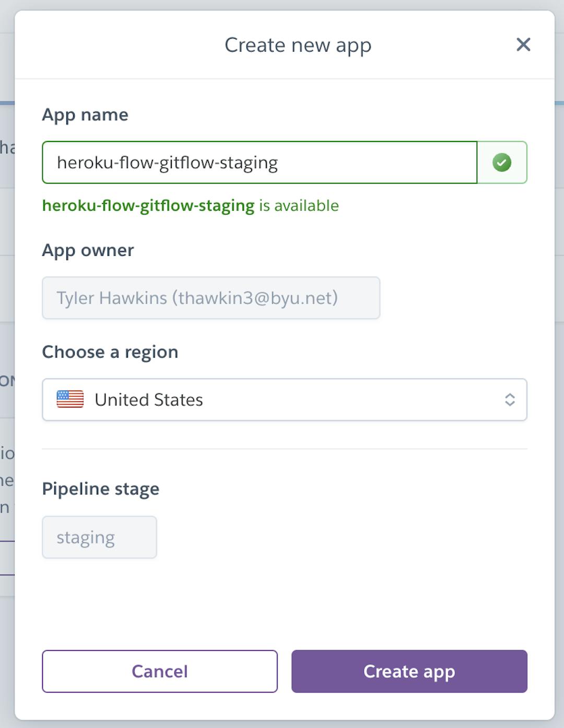564x728 pixels.
Task: Click the 'Create new app' dialog title
Action: tap(298, 45)
